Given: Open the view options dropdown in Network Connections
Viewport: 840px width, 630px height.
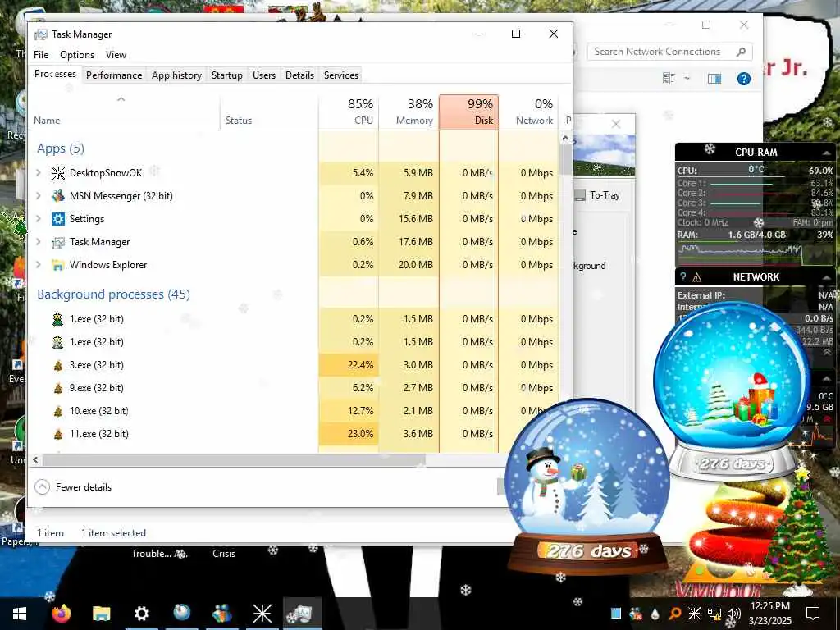Looking at the screenshot, I should click(x=687, y=79).
